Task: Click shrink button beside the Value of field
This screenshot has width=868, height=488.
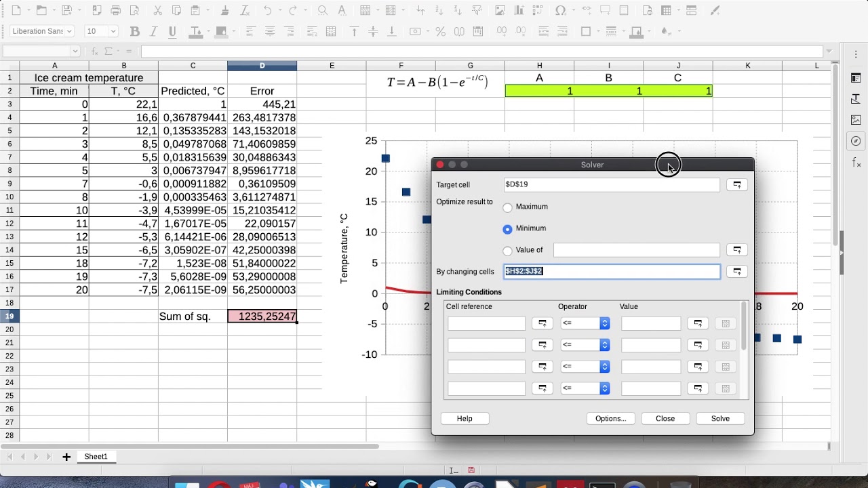Action: [x=736, y=250]
